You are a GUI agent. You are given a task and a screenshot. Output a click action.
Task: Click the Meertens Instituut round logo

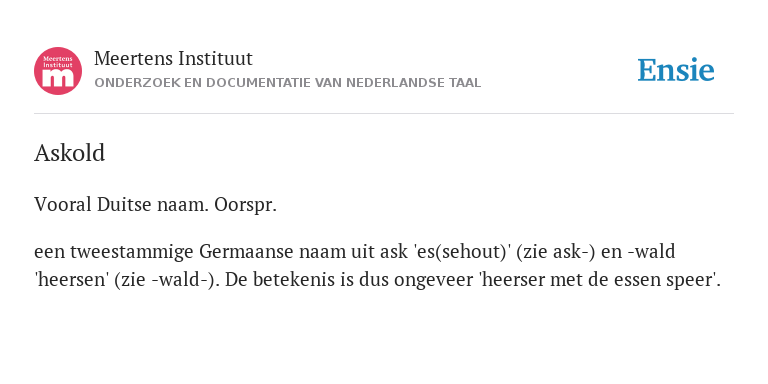(58, 71)
